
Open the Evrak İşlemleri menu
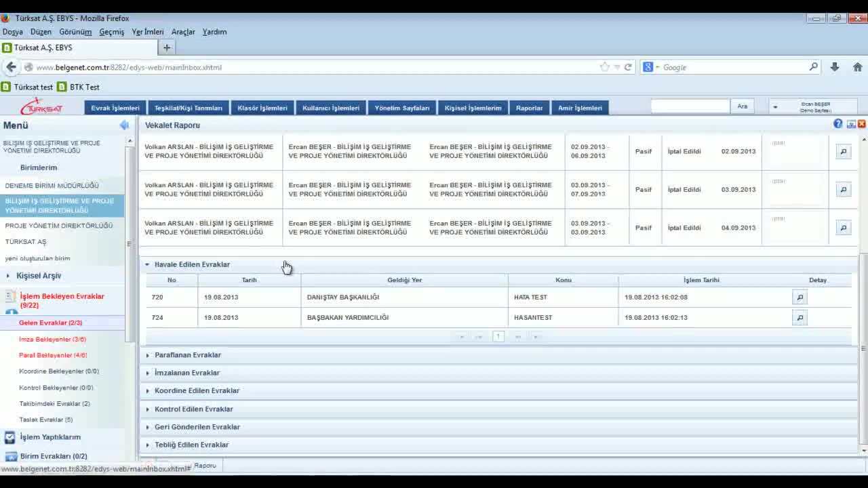pos(115,108)
